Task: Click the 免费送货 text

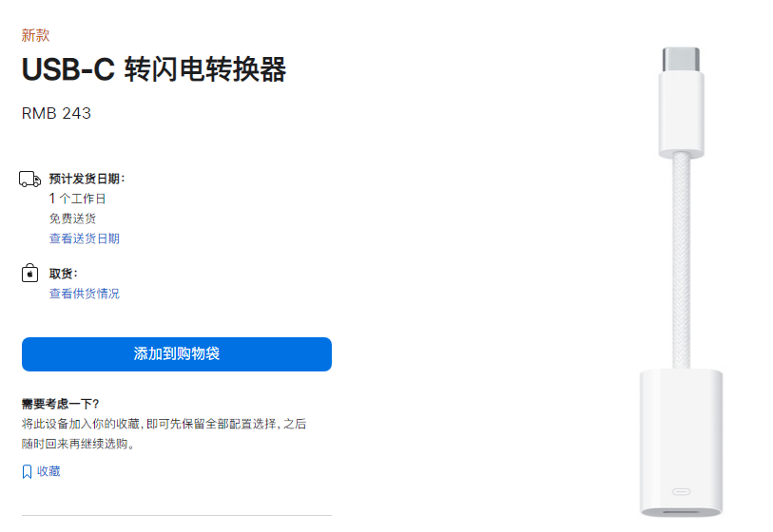Action: coord(72,218)
